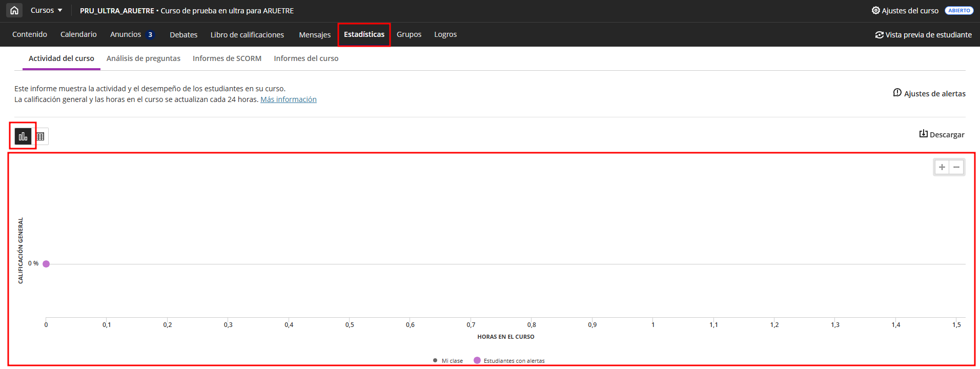Click Estudiantes con alertas legend swatch
980x369 pixels.
click(x=477, y=360)
